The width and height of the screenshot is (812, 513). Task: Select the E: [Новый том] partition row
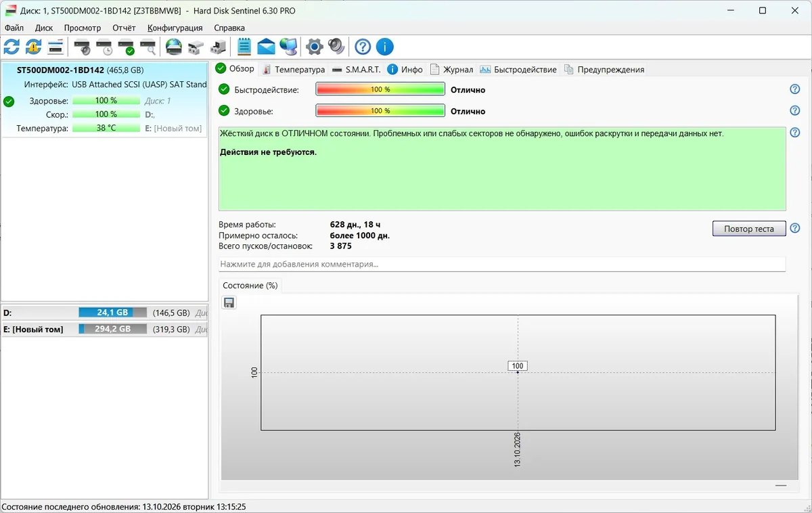point(104,330)
